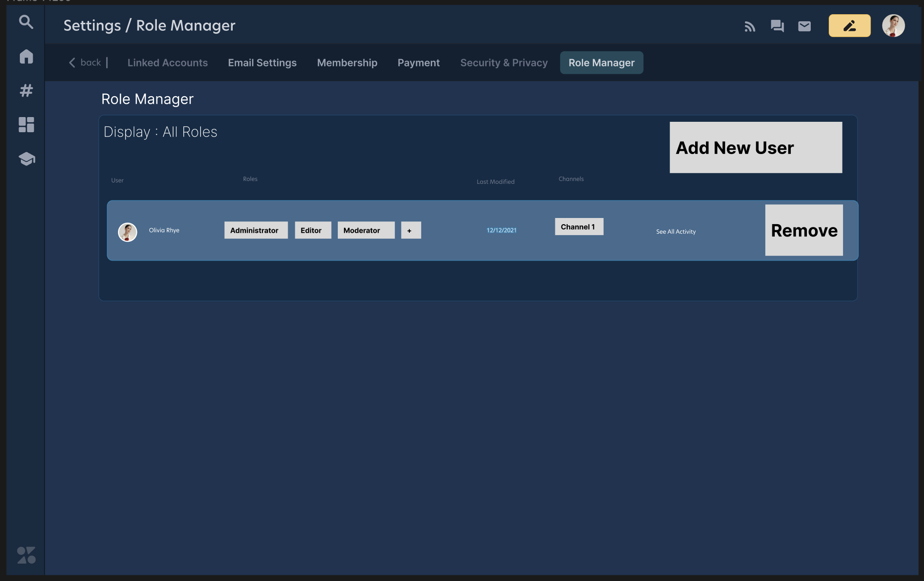Open the channels hashtag section
Viewport: 924px width, 581px height.
26,91
